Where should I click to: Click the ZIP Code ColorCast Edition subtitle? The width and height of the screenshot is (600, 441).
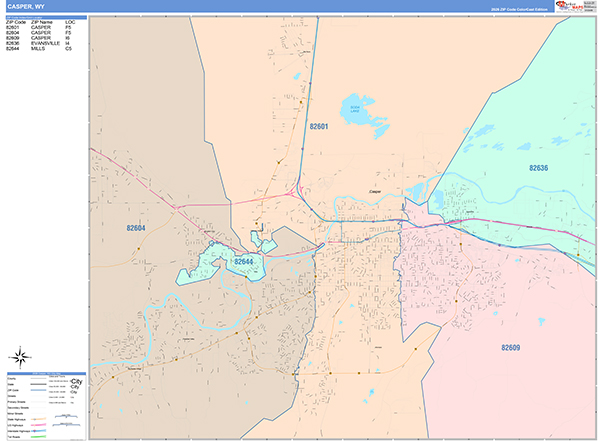click(518, 8)
